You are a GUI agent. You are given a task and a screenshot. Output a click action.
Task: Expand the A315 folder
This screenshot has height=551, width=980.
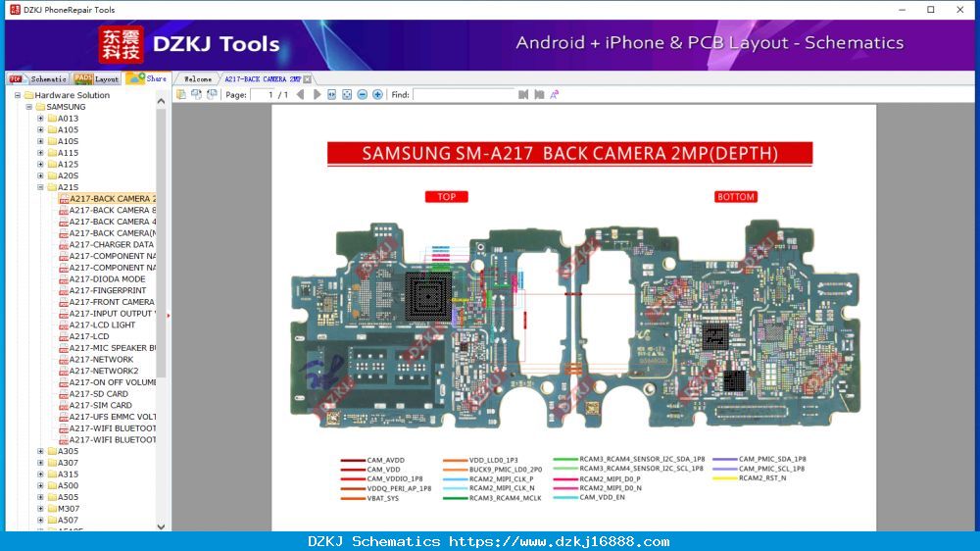pos(40,475)
